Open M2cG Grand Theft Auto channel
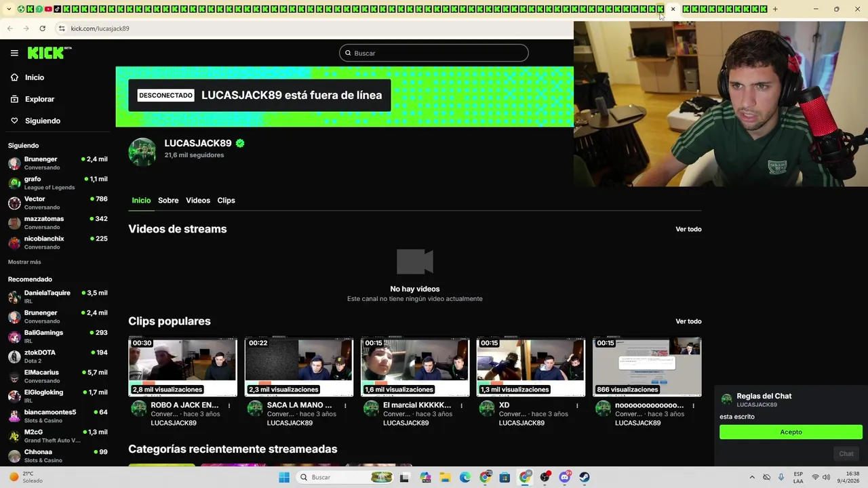Viewport: 868px width, 488px height. [58, 436]
